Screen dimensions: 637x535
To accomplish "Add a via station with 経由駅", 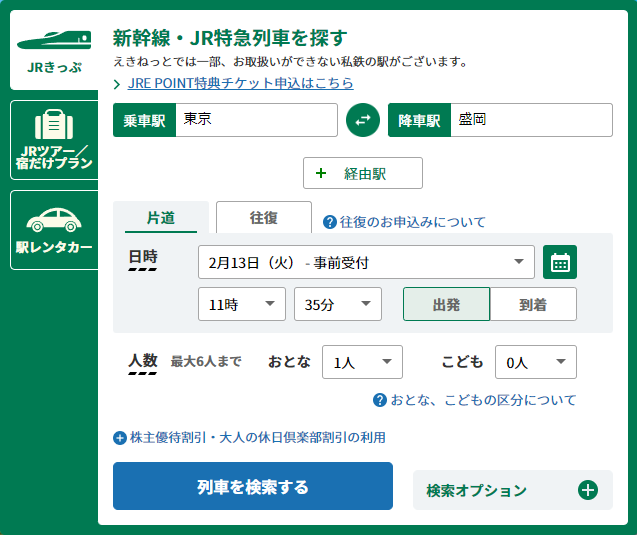I will coord(363,173).
